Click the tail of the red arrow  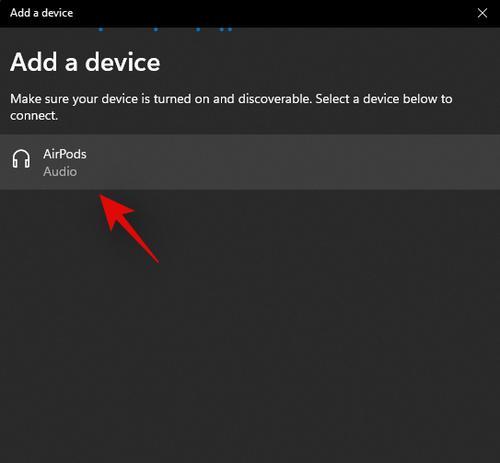pyautogui.click(x=155, y=259)
